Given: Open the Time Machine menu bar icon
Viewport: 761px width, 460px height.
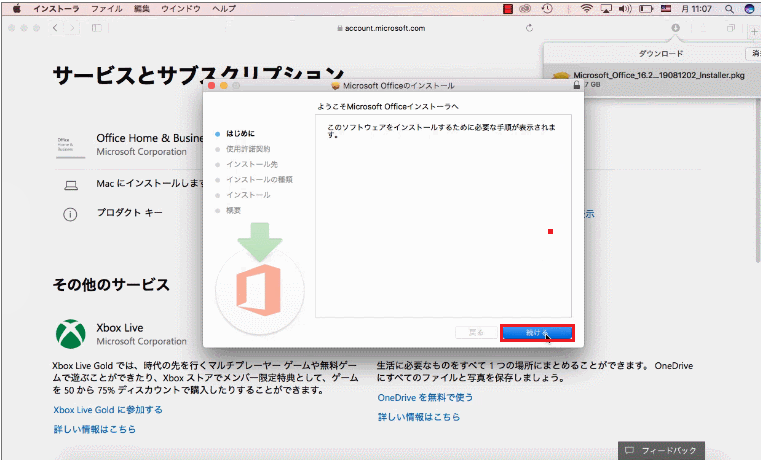Looking at the screenshot, I should 547,9.
